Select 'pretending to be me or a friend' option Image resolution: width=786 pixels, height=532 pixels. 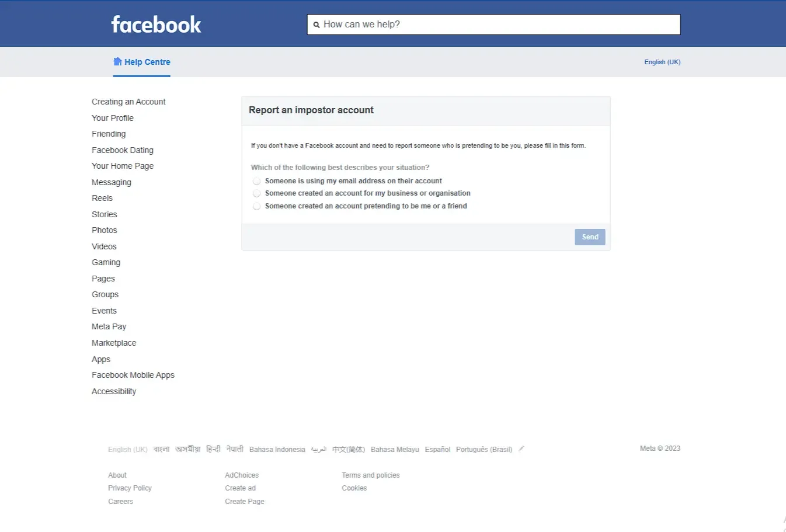(x=256, y=206)
